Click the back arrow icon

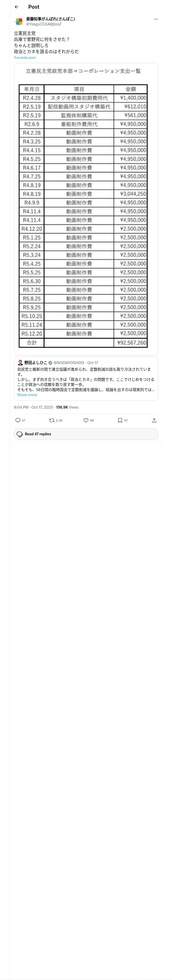tap(16, 7)
